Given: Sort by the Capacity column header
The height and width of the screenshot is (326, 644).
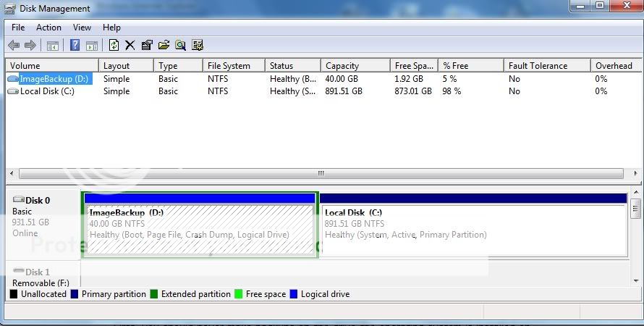Looking at the screenshot, I should (342, 66).
